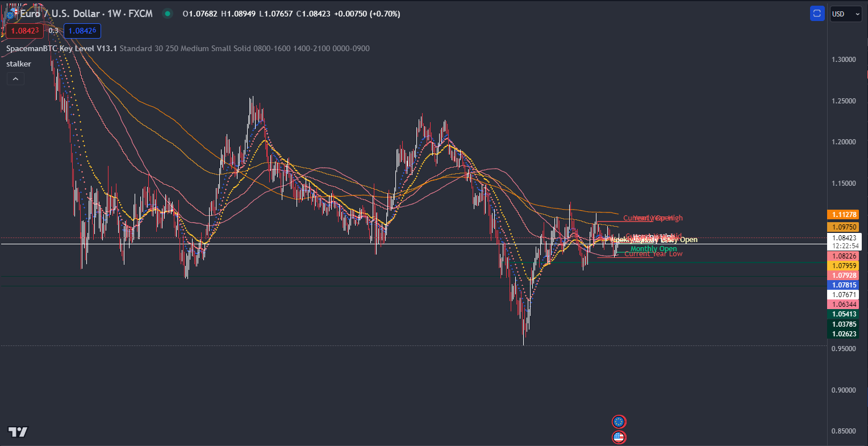The height and width of the screenshot is (446, 868).
Task: Click the green 1.05413 price label
Action: point(844,314)
